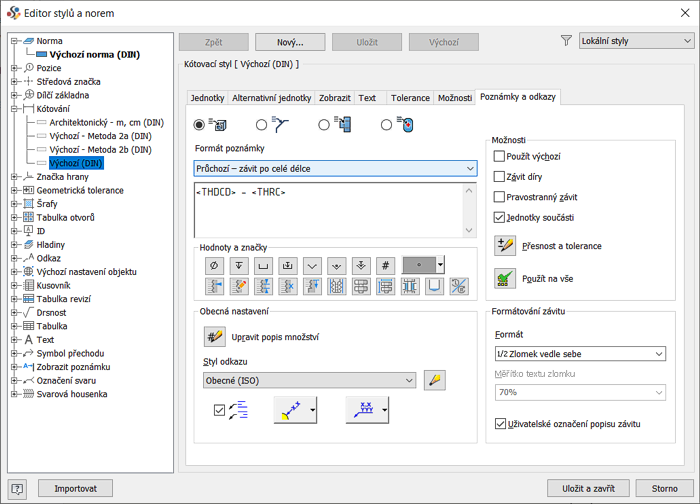Expand the Geometrická tolerance tree node
This screenshot has height=504, width=700.
point(16,190)
